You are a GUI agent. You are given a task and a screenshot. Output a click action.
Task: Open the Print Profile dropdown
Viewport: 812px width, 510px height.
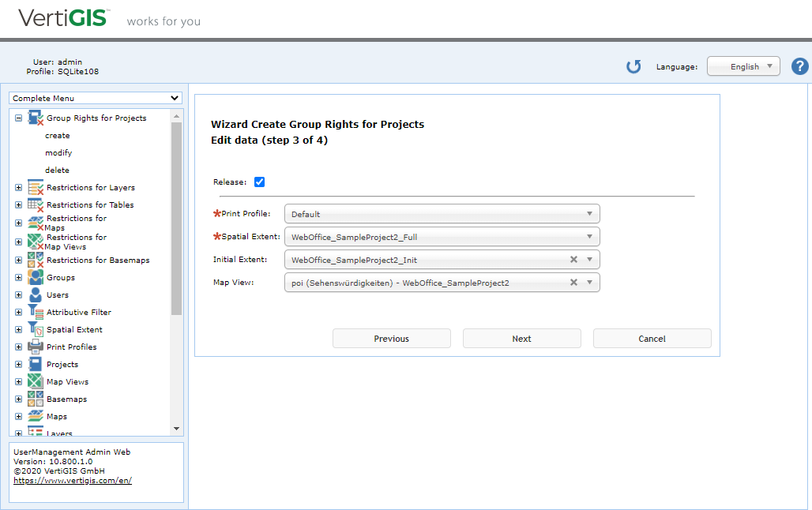[x=588, y=213]
